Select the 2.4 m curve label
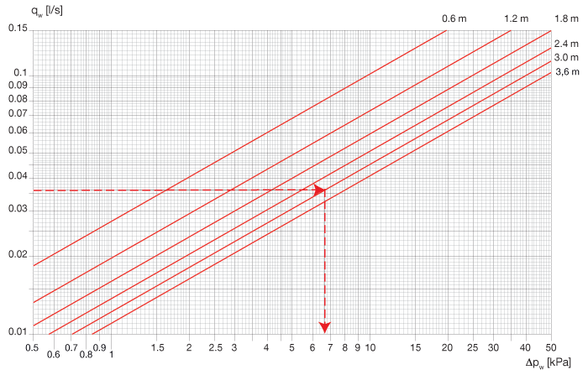This screenshot has width=588, height=375. 567,44
